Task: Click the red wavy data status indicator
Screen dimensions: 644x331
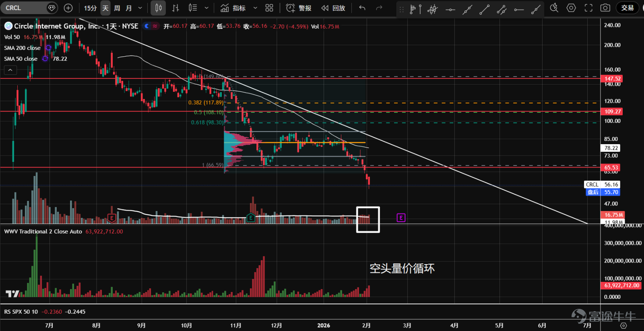Action: point(155,26)
